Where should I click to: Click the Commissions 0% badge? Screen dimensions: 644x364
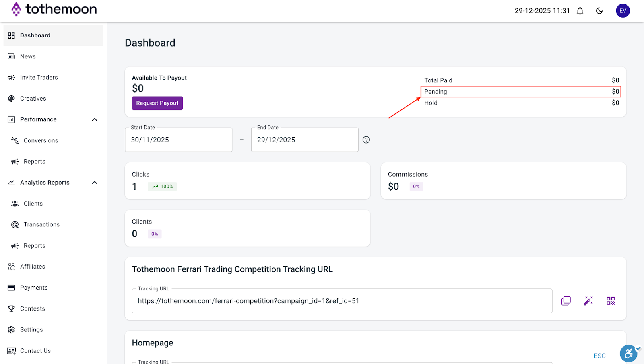coord(416,187)
